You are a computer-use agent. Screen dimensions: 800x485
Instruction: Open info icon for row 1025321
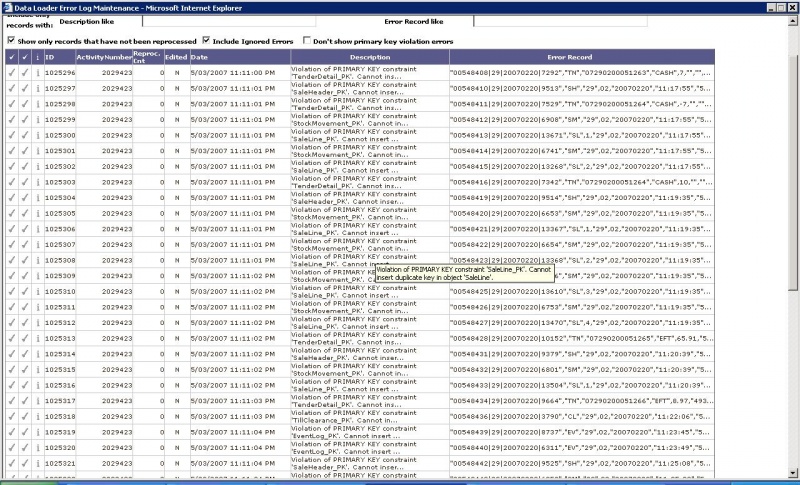[x=38, y=464]
